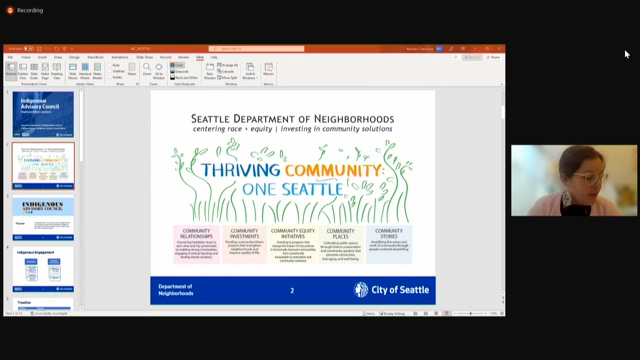Viewport: 640px width, 360px height.
Task: Click Cascade windows
Action: 226,71
